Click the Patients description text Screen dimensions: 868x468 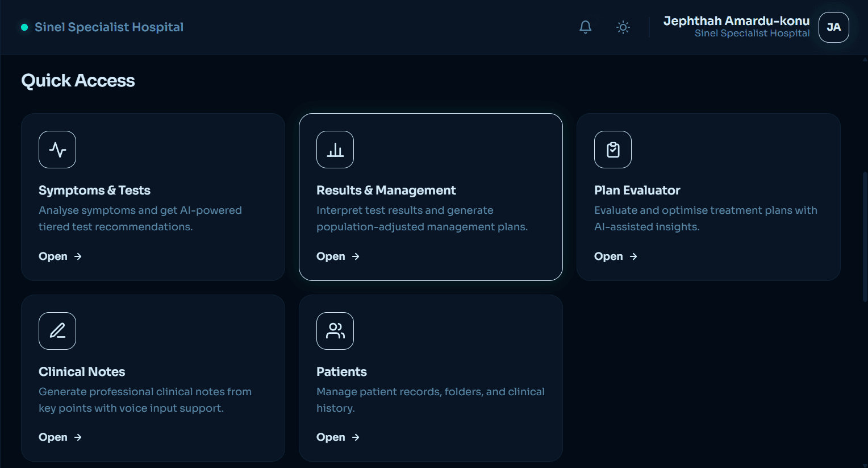point(431,400)
